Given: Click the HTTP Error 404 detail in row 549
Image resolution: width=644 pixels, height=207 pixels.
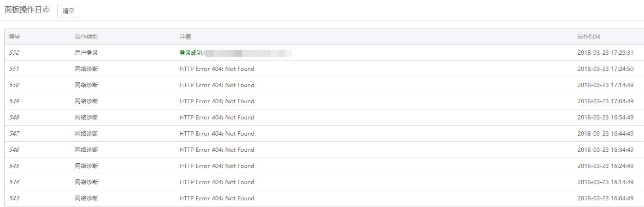Looking at the screenshot, I should [217, 101].
